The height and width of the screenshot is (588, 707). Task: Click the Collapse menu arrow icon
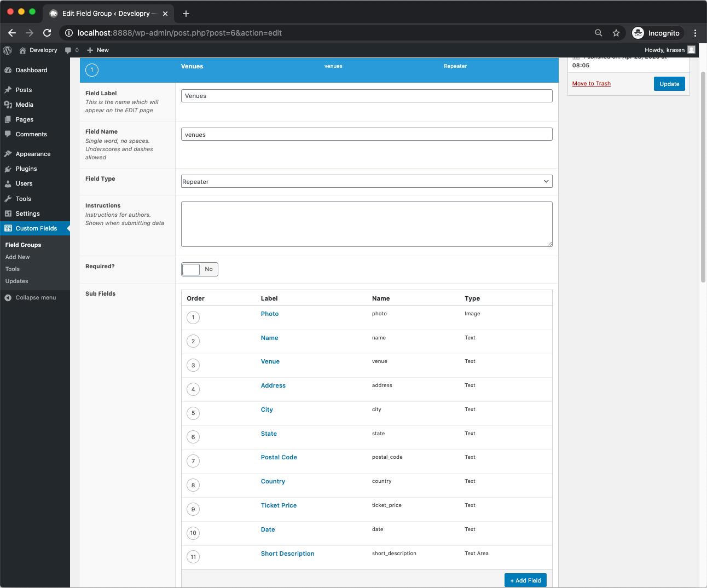pyautogui.click(x=8, y=298)
